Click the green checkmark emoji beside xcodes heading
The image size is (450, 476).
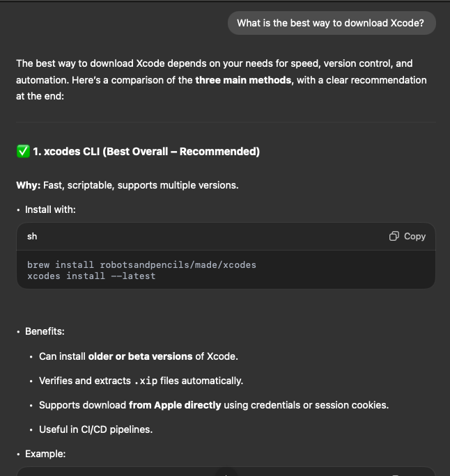(23, 151)
